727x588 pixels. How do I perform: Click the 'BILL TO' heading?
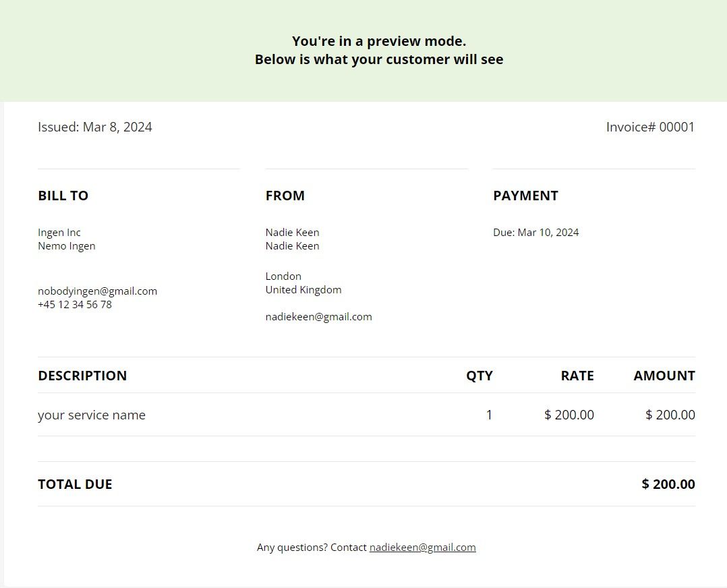click(x=63, y=196)
